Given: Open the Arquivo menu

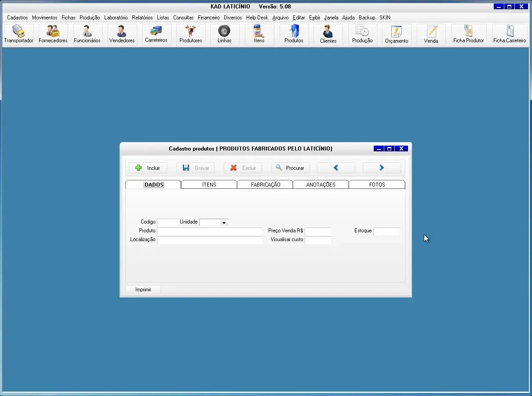Looking at the screenshot, I should [281, 18].
